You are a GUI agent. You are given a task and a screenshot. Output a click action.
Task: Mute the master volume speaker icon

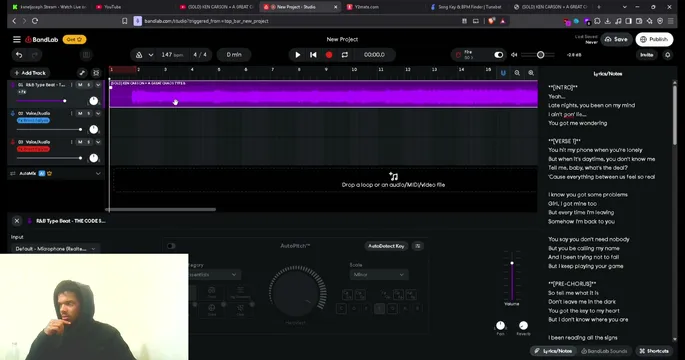click(x=514, y=55)
